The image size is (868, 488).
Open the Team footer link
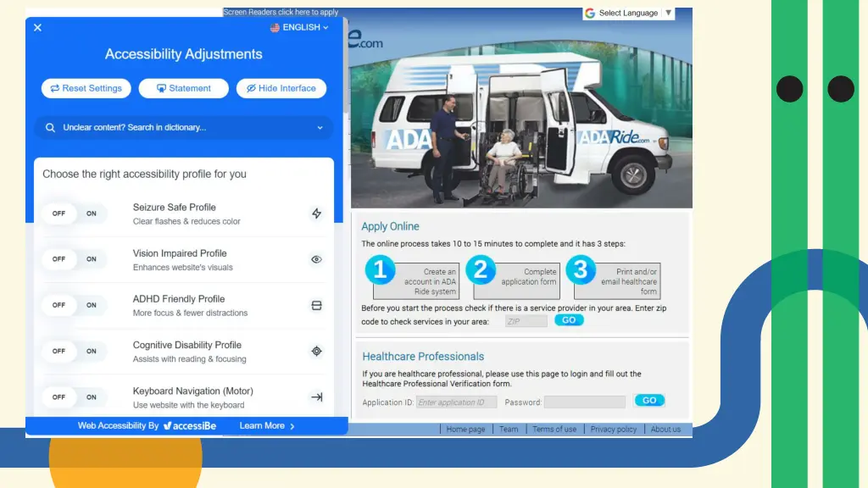coord(509,430)
